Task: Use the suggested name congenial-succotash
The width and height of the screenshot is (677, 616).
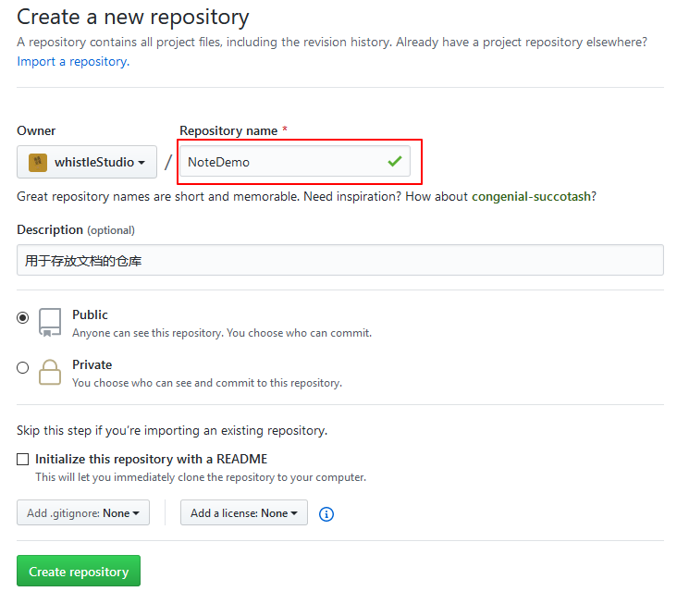Action: coord(531,197)
